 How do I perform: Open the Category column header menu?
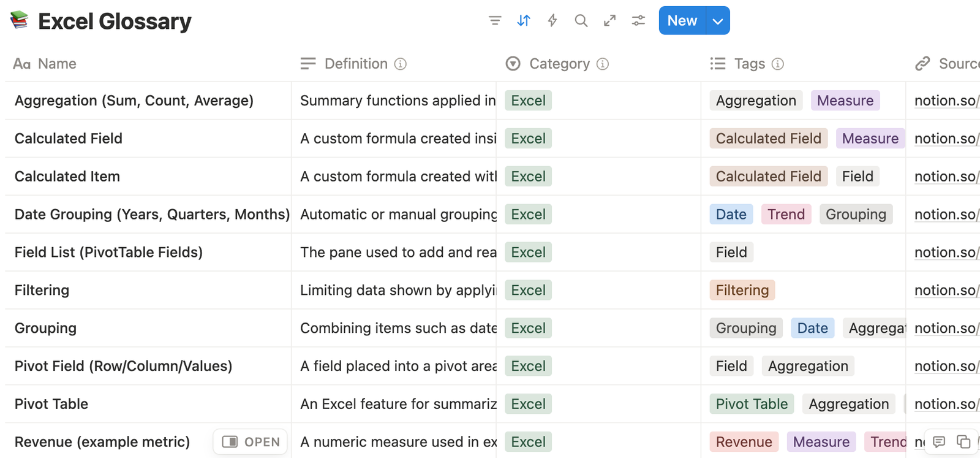559,64
